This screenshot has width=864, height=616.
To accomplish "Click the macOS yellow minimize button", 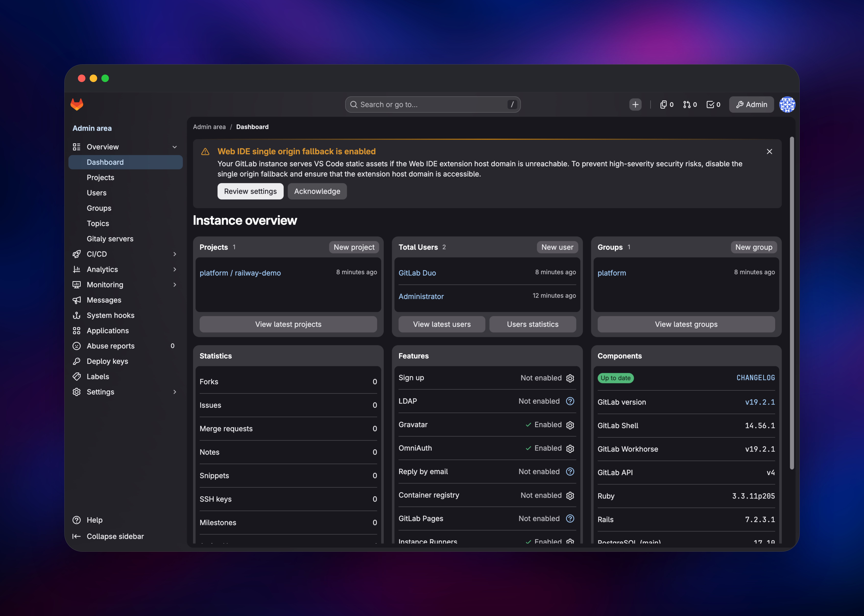I will (x=93, y=78).
